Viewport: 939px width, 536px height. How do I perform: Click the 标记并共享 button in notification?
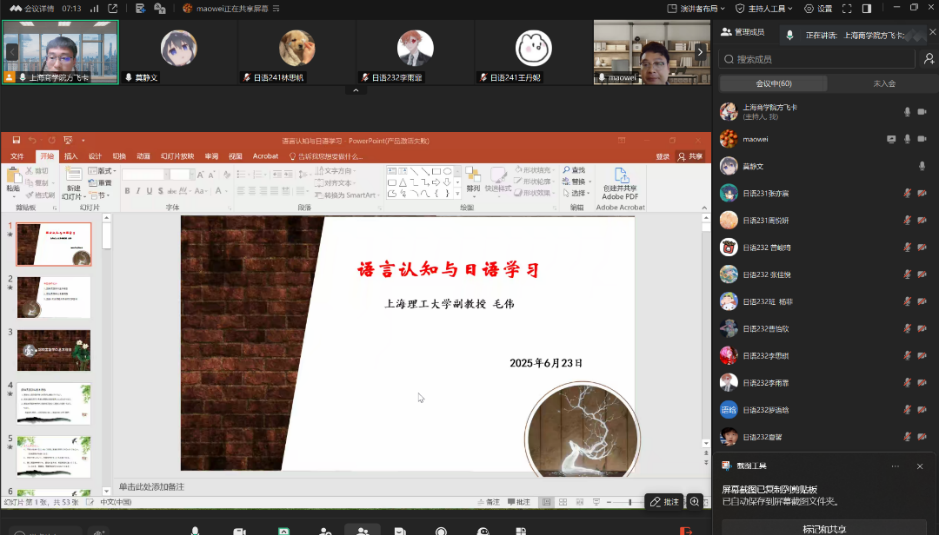pos(823,527)
